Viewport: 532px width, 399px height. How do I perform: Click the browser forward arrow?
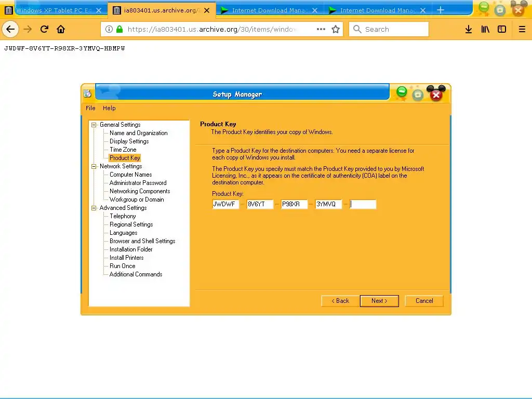[x=28, y=29]
